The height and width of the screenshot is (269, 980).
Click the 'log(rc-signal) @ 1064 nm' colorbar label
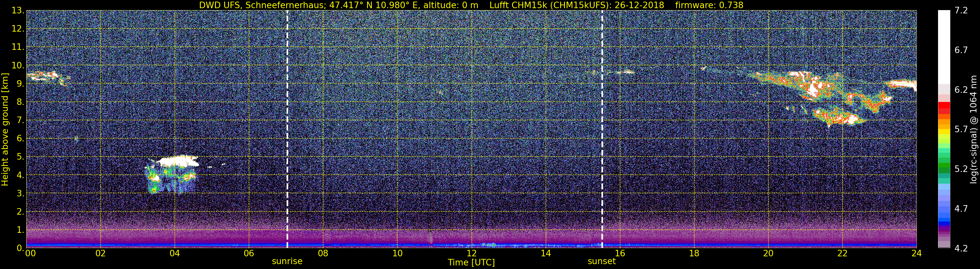click(973, 129)
